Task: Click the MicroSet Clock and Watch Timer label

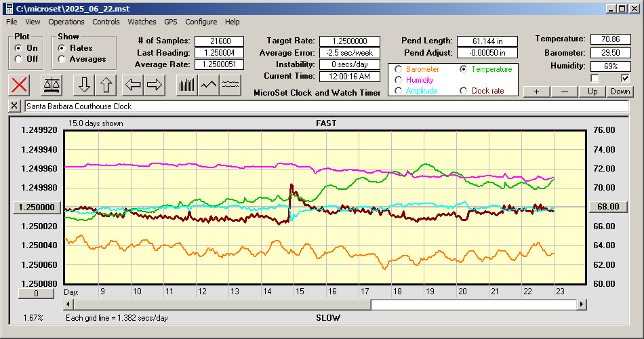Action: pyautogui.click(x=317, y=93)
